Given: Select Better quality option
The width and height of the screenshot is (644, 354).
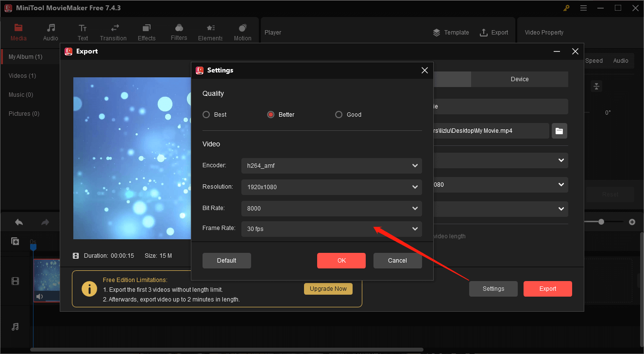Looking at the screenshot, I should (281, 115).
